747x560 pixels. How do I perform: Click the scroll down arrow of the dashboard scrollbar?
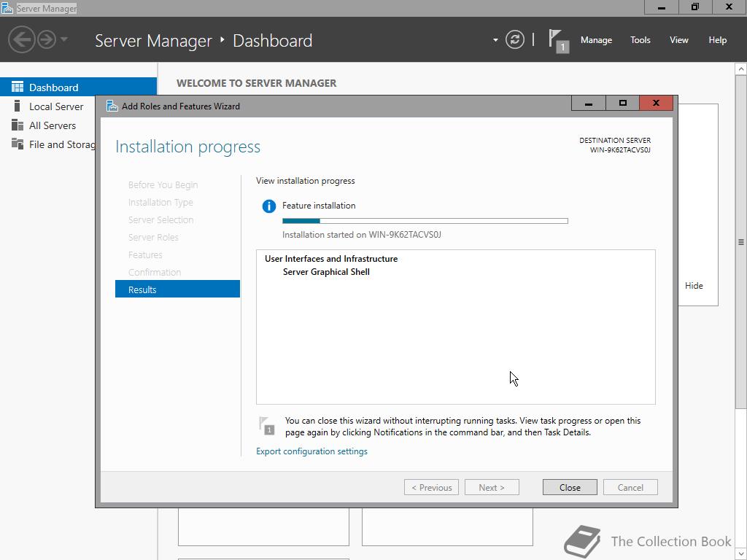point(741,554)
